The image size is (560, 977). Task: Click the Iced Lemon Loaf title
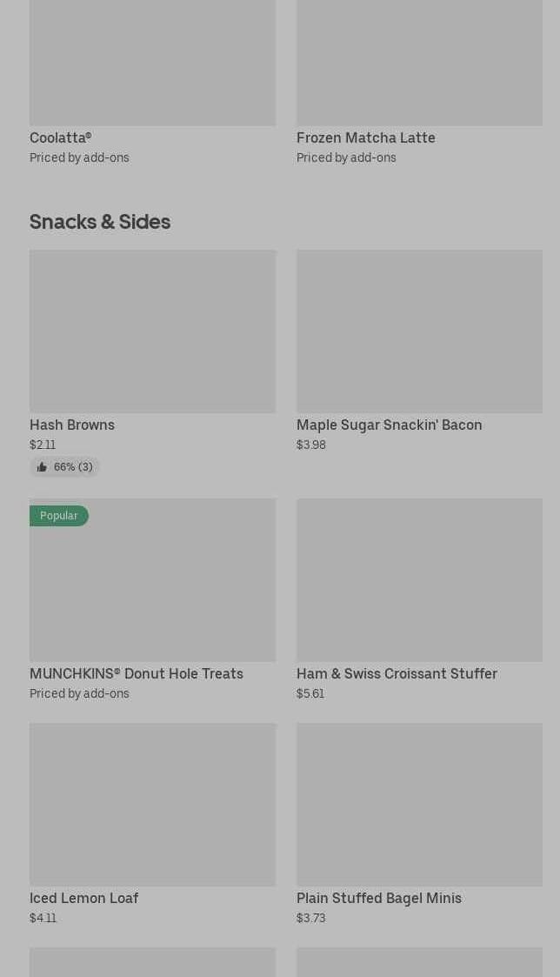(x=84, y=898)
